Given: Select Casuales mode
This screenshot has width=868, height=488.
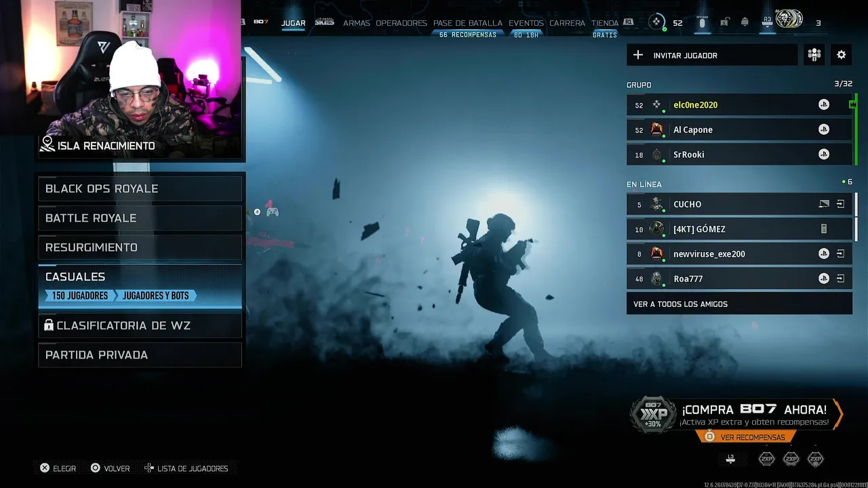Looking at the screenshot, I should point(140,286).
